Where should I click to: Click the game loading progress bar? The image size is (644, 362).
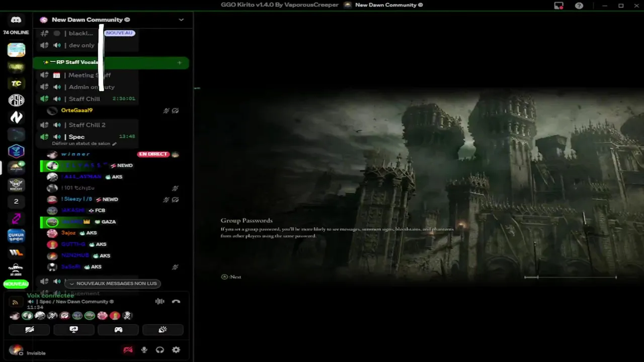[x=571, y=277]
